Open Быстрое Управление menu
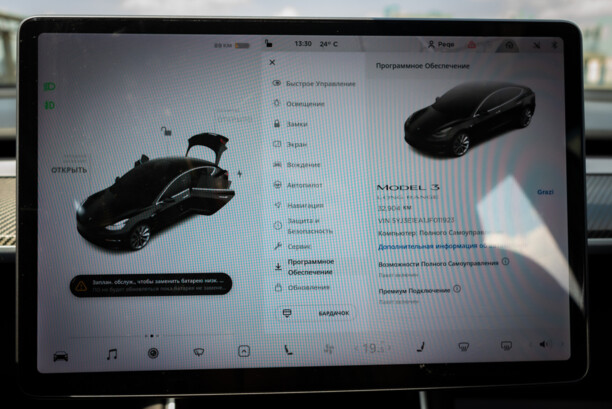The height and width of the screenshot is (409, 612). (x=314, y=84)
